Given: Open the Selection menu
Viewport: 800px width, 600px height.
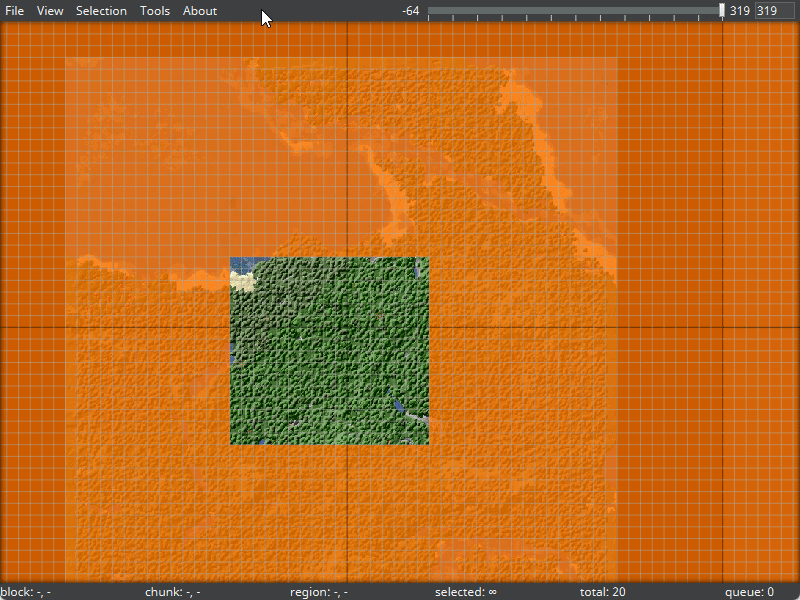Looking at the screenshot, I should tap(101, 11).
